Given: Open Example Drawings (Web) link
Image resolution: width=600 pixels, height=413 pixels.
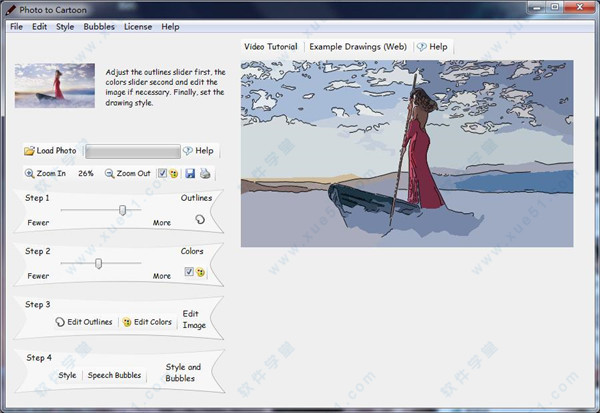Looking at the screenshot, I should pyautogui.click(x=358, y=47).
